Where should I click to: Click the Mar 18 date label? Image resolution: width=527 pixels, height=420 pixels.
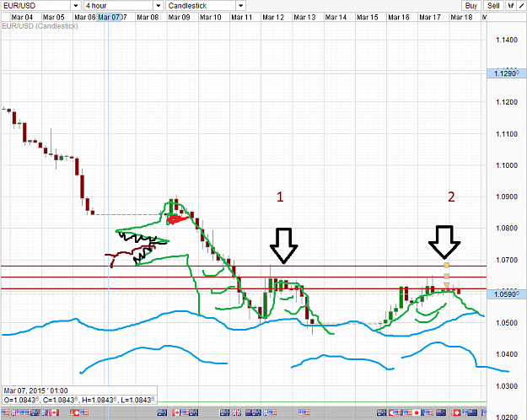point(461,17)
